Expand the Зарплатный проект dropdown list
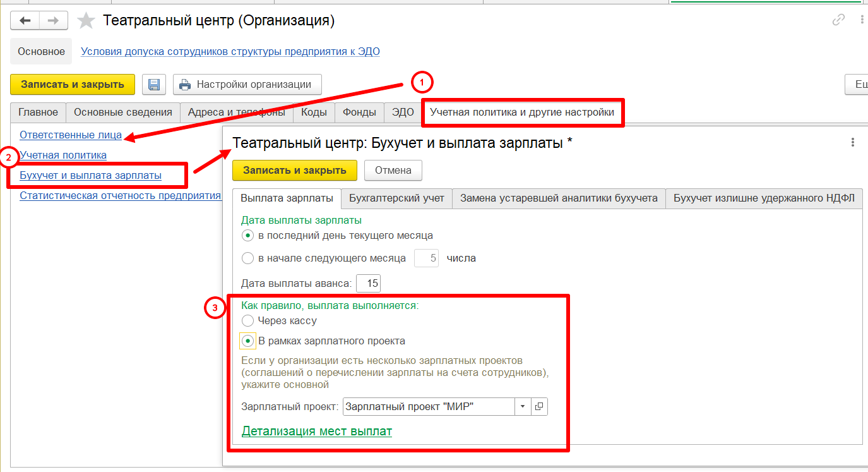868x472 pixels. [523, 407]
